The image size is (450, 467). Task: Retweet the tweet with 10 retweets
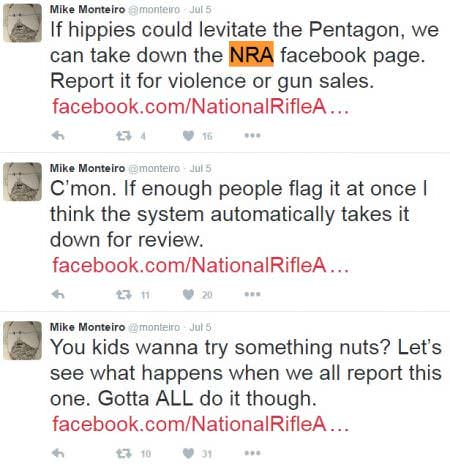(x=123, y=453)
